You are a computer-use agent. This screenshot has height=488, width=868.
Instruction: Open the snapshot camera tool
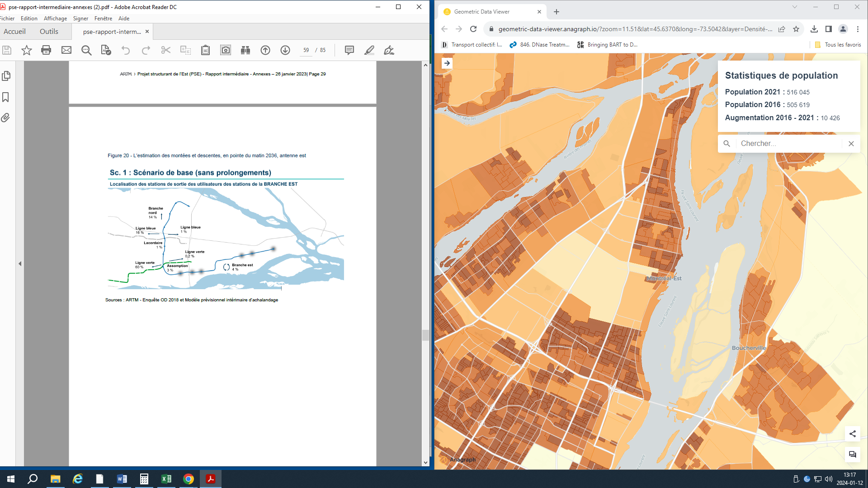pos(225,50)
